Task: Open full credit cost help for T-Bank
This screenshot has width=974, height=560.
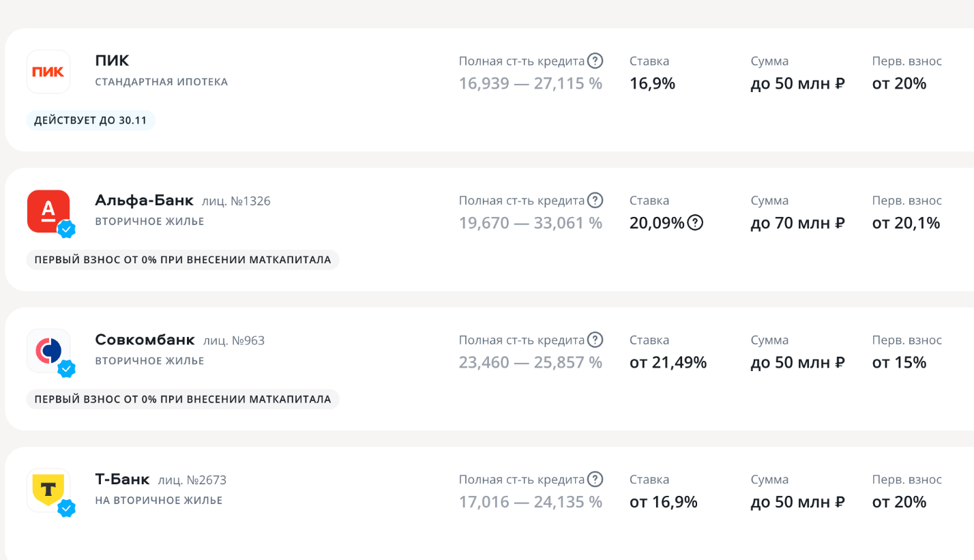Action: (595, 480)
